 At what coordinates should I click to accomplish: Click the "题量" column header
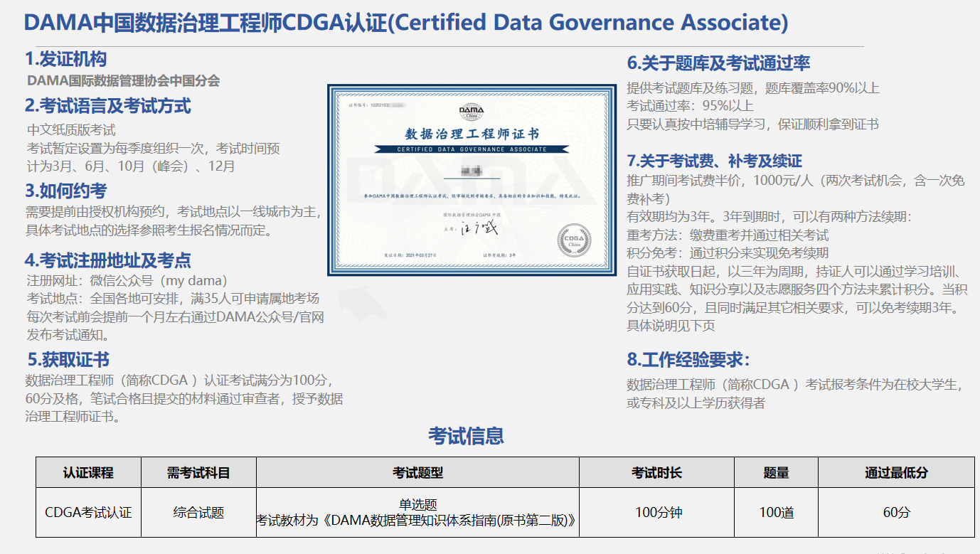pos(777,473)
